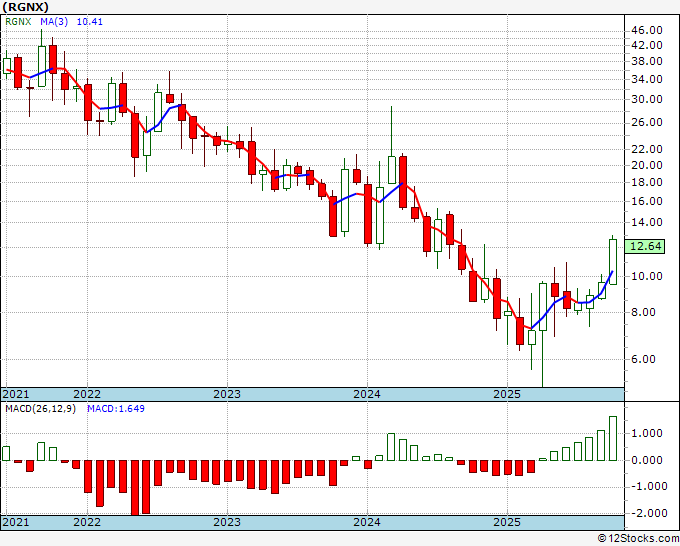
Task: Click the RGNX legend label
Action: (18, 21)
